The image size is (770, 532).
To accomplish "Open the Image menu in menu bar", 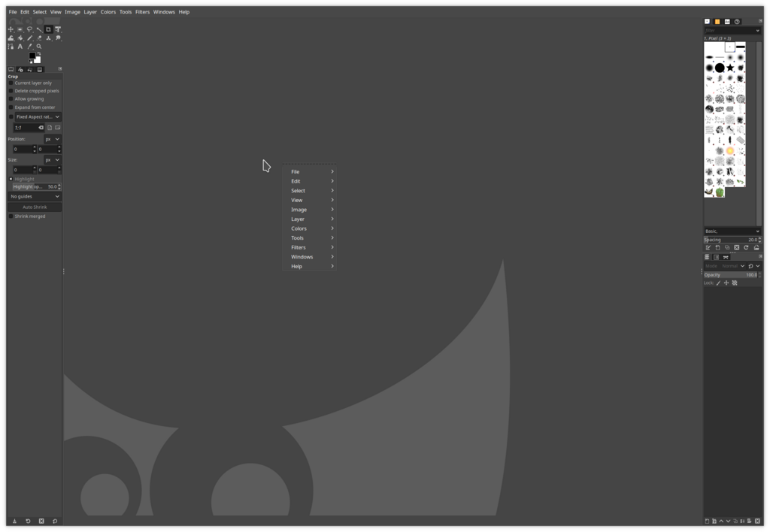I will [73, 12].
